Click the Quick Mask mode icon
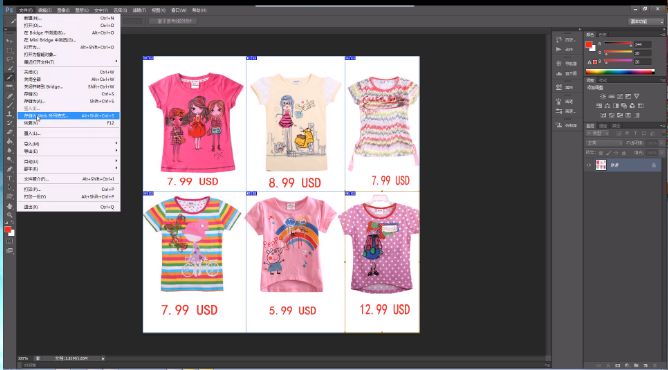 (x=9, y=241)
